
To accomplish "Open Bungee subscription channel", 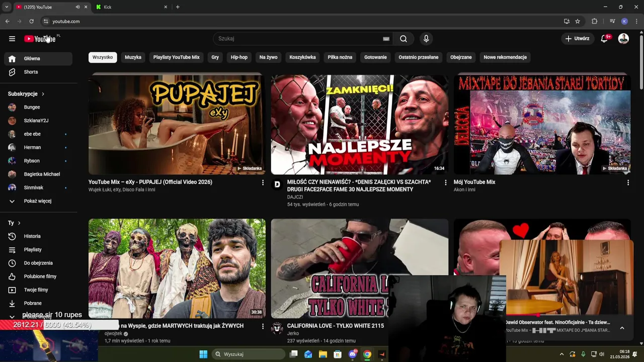I will (x=38, y=107).
